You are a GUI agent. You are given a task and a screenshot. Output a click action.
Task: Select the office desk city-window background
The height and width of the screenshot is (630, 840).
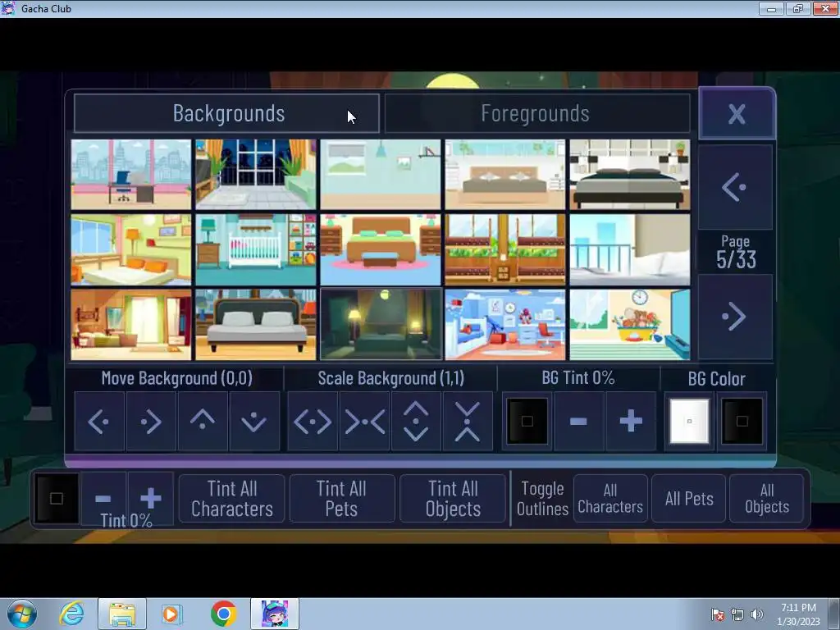130,175
